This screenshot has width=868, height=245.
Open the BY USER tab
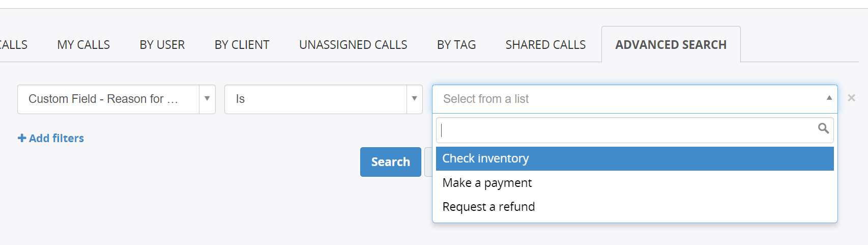(162, 45)
